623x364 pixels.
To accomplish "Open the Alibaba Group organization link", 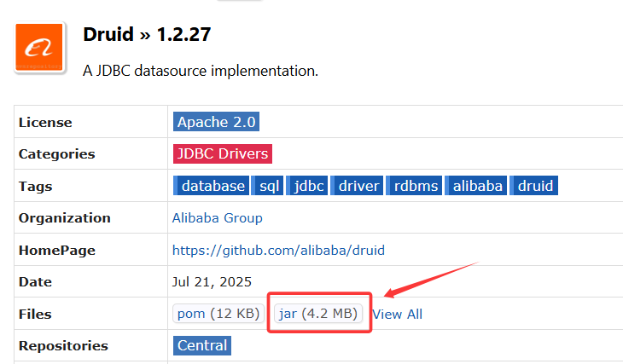I will point(218,218).
